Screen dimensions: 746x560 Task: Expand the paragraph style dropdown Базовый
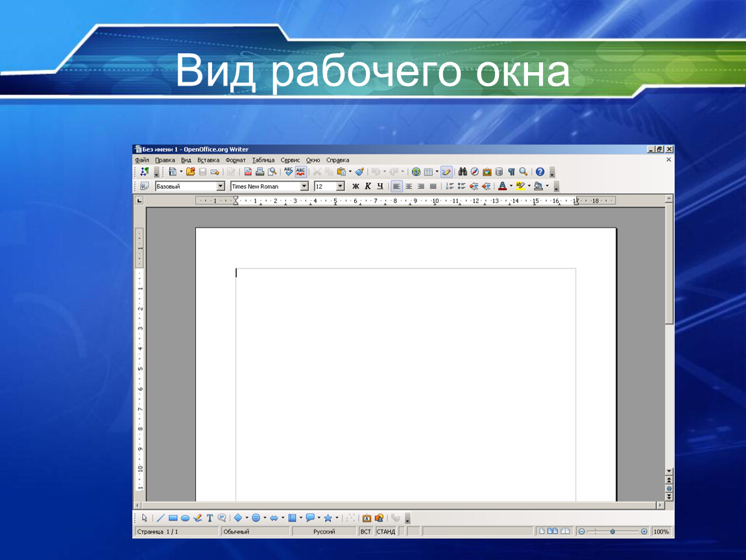(220, 186)
